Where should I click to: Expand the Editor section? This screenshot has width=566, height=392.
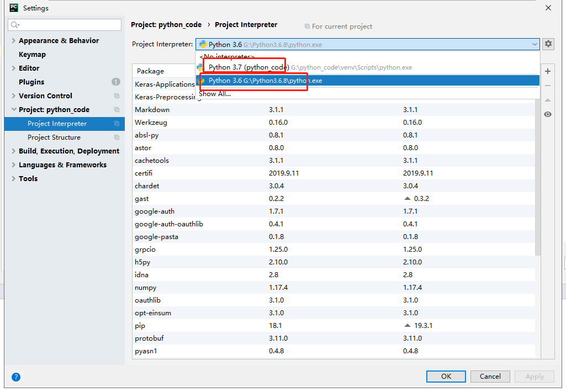click(x=13, y=68)
